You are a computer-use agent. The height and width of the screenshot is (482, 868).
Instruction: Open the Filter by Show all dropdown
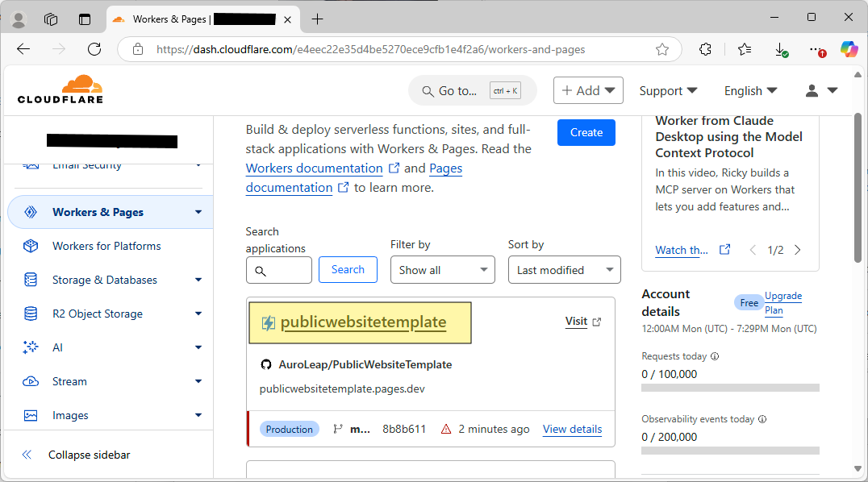point(442,270)
